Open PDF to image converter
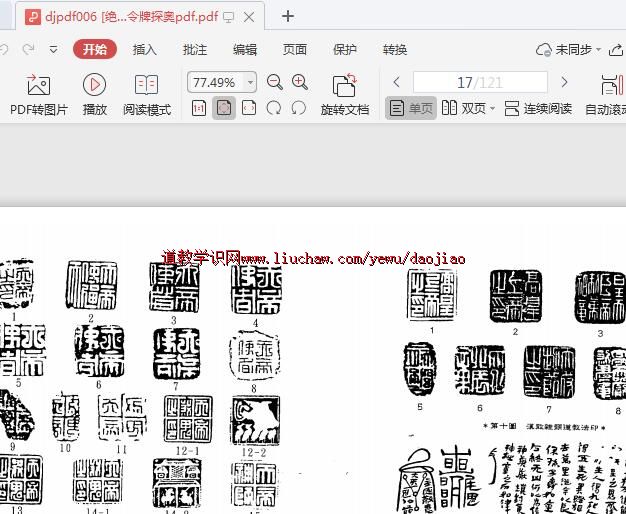The image size is (626, 514). click(x=39, y=95)
